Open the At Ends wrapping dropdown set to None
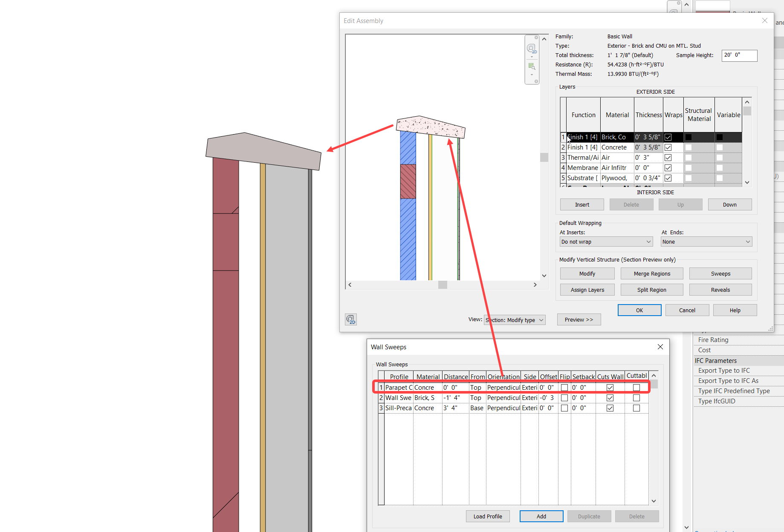This screenshot has height=532, width=784. pyautogui.click(x=706, y=241)
